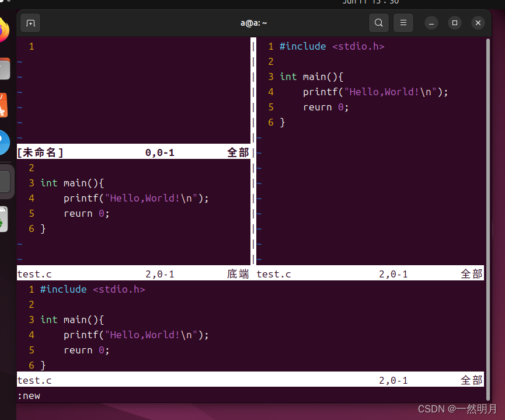Viewport: 505px width, 420px height.
Task: Click the terminal icon in the dock
Action: [x=5, y=182]
